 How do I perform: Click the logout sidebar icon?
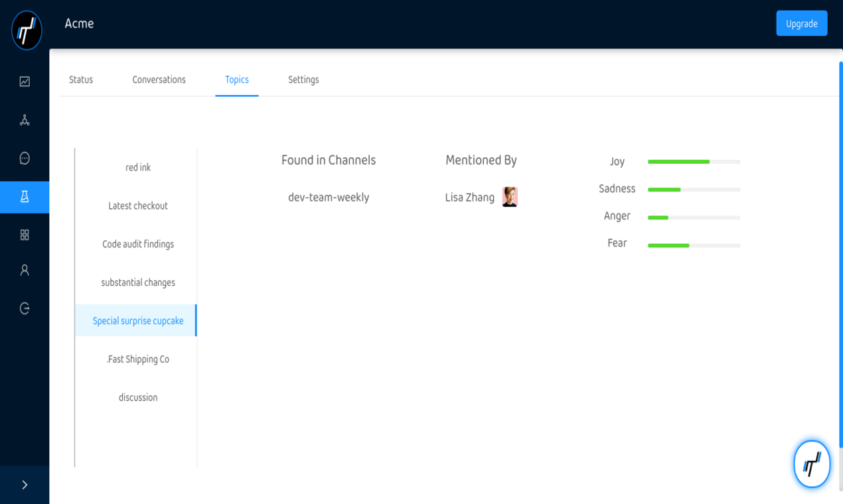coord(25,308)
